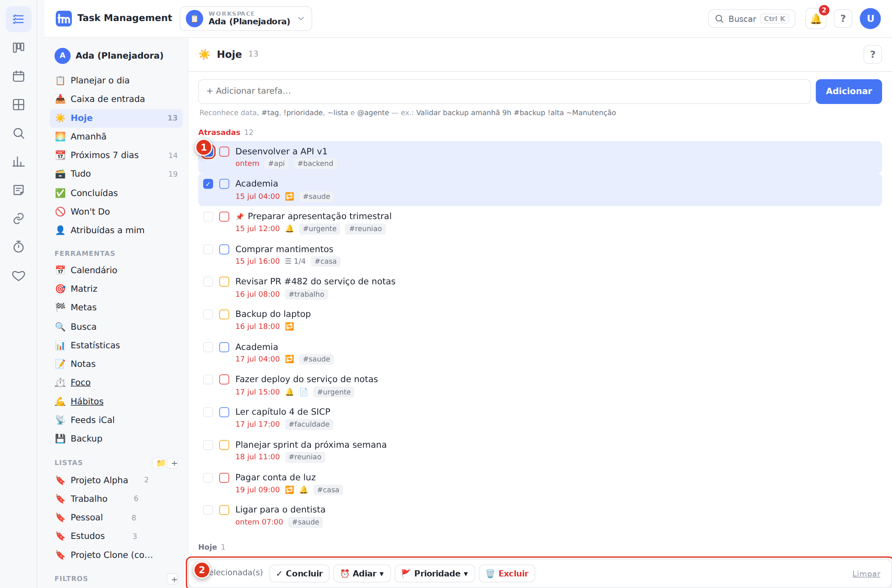The width and height of the screenshot is (892, 588).
Task: Uncheck the selection checkbox for Academia 15 jul
Action: tap(208, 184)
